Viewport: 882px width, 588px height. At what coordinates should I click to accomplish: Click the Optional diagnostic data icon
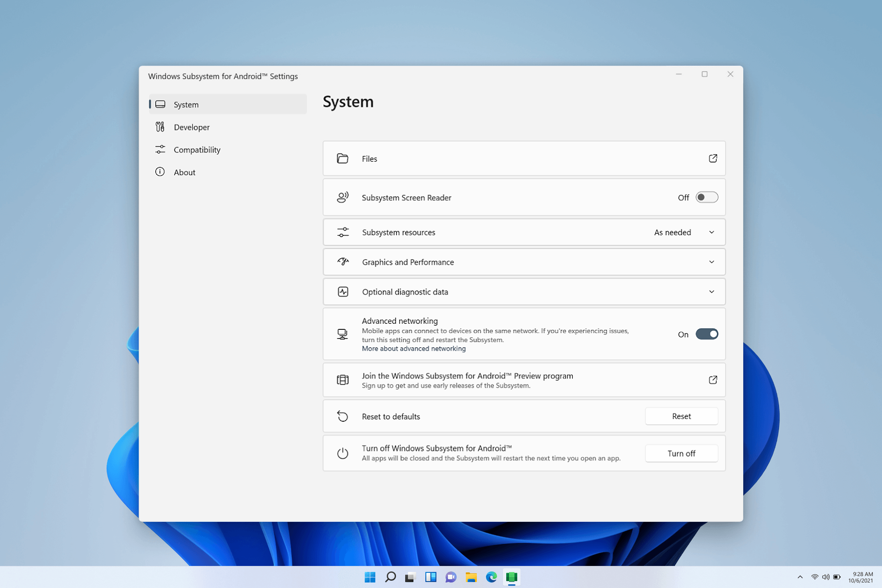[343, 292]
